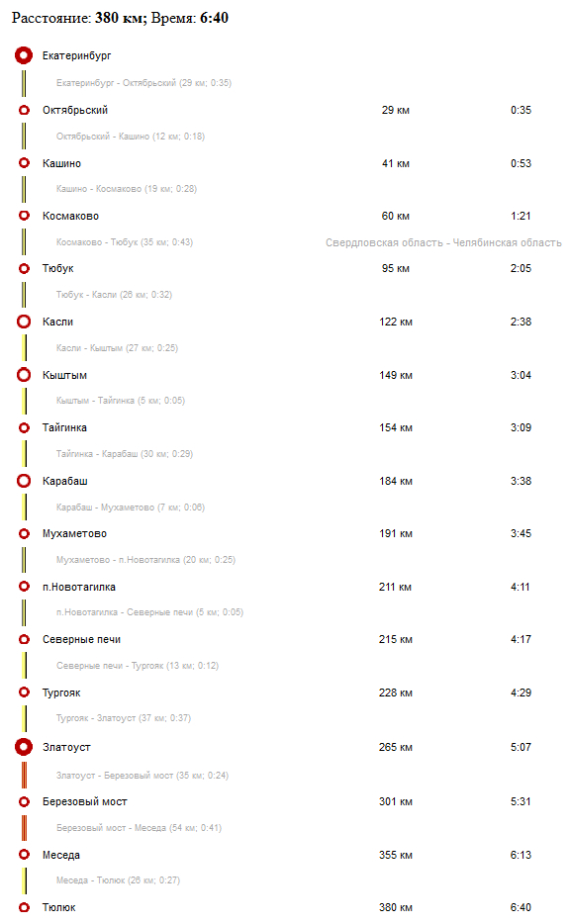This screenshot has width=570, height=924.
Task: Click the yellow road segment below Касли
Action: click(x=24, y=347)
